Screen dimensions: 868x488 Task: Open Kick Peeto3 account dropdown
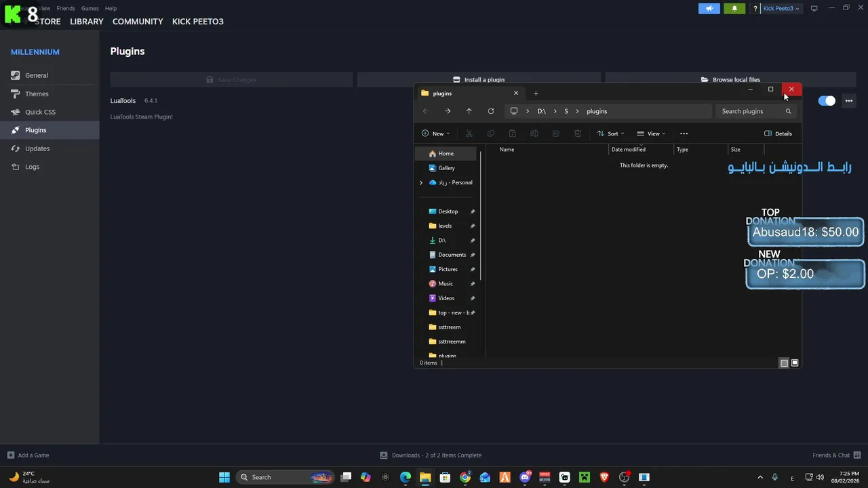tap(781, 9)
